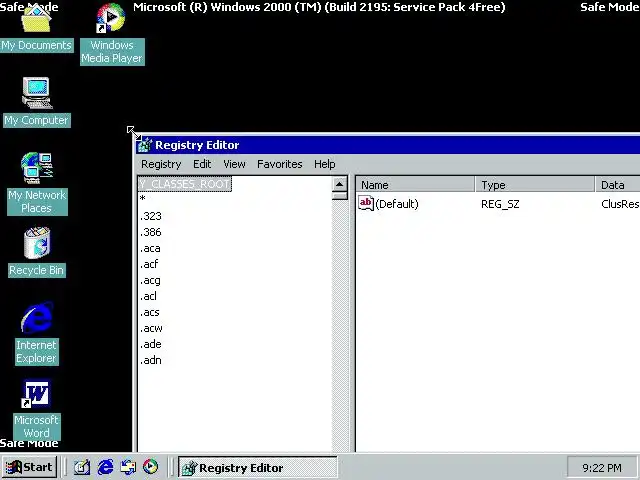
Task: Select the .ade key
Action: (x=151, y=344)
